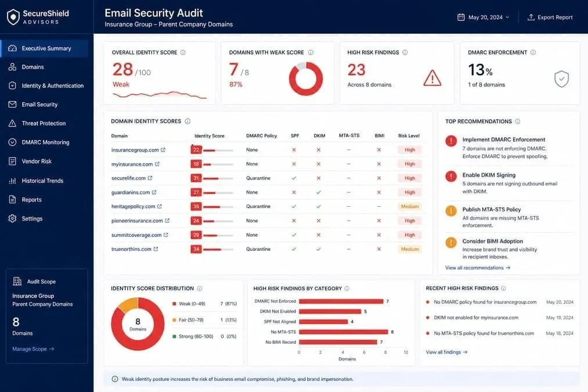The width and height of the screenshot is (588, 392).
Task: Show info icon next to DMARC Enforcement
Action: (533, 52)
